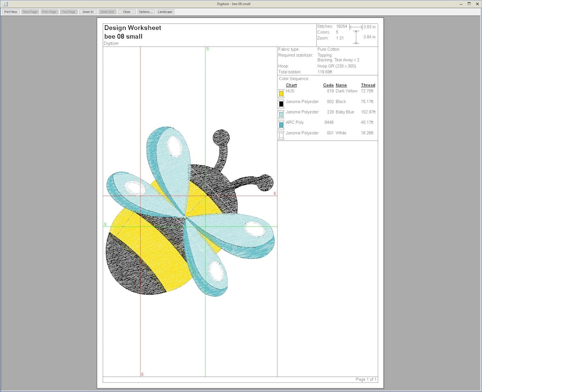
Task: Maximize the Digitizer window
Action: tap(469, 4)
